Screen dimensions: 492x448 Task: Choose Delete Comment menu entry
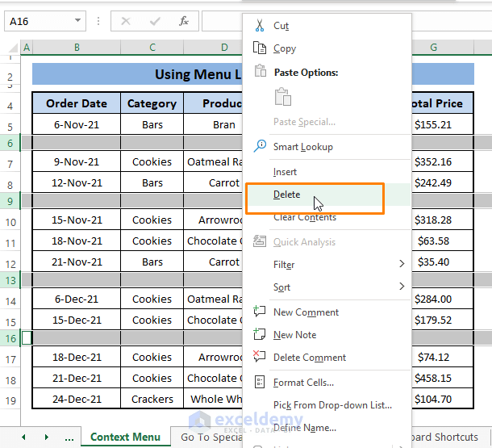pyautogui.click(x=327, y=358)
